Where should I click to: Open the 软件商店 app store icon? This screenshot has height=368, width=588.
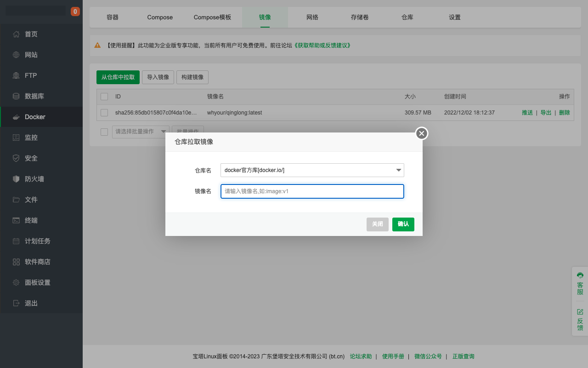click(x=16, y=261)
